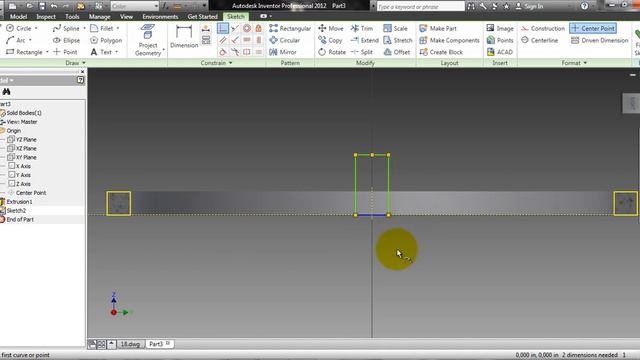Click the keyword search field
Viewport: 640px width, 360px height.
coord(420,7)
